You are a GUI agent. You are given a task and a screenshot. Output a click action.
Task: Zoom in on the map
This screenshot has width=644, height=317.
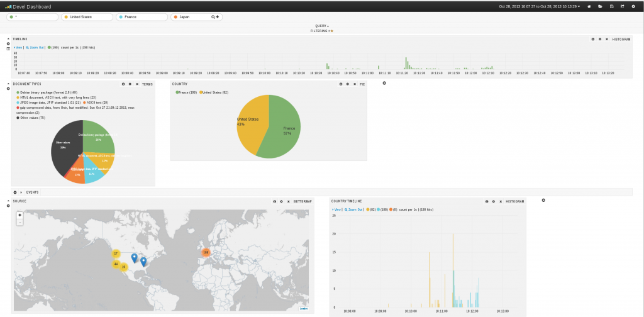[19, 214]
